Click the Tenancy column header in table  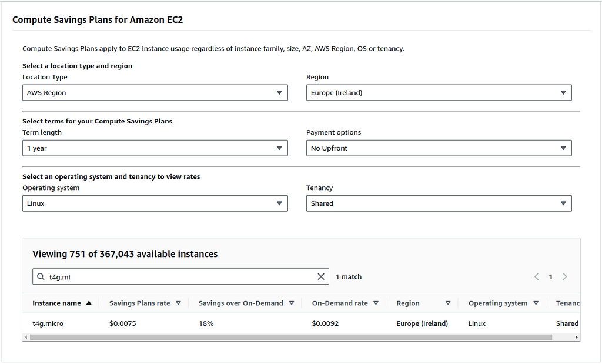pyautogui.click(x=567, y=303)
